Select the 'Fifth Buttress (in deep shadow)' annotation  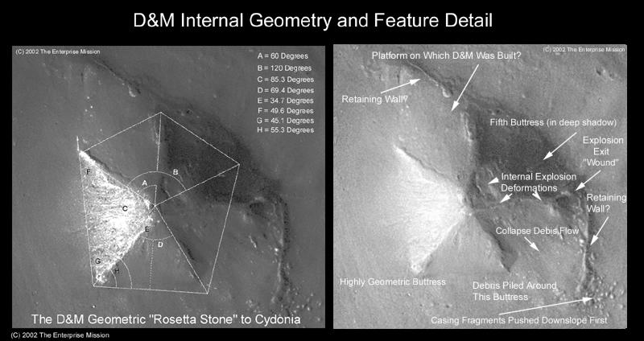point(552,122)
